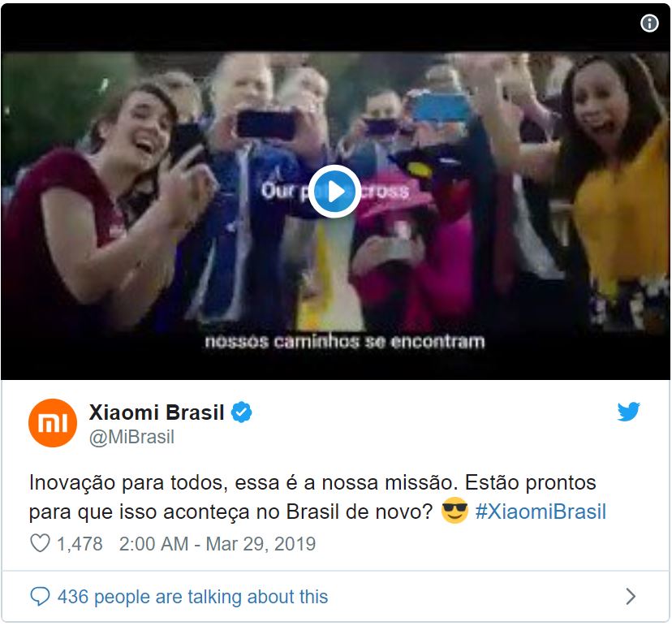Open the timestamp 2:00 AM - Mar 29, 2019
The height and width of the screenshot is (626, 672).
coord(218,544)
